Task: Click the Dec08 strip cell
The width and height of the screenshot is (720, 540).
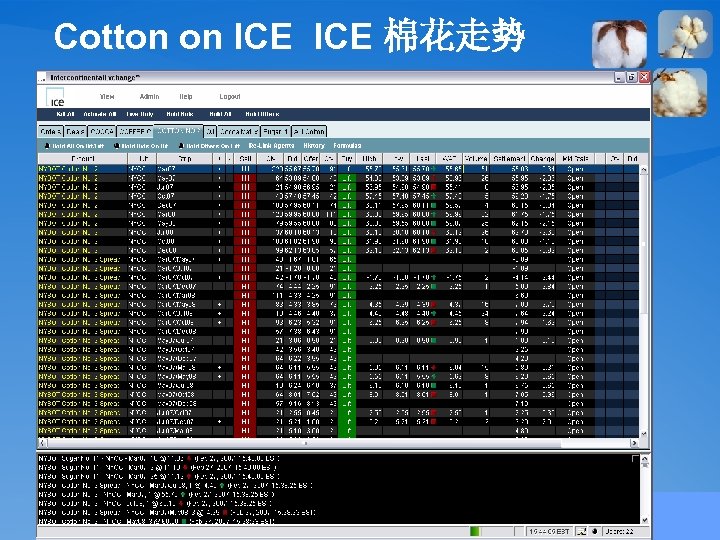Action: click(185, 250)
